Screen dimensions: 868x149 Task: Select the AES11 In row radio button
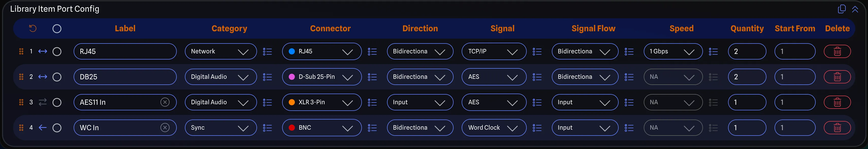[x=57, y=102]
